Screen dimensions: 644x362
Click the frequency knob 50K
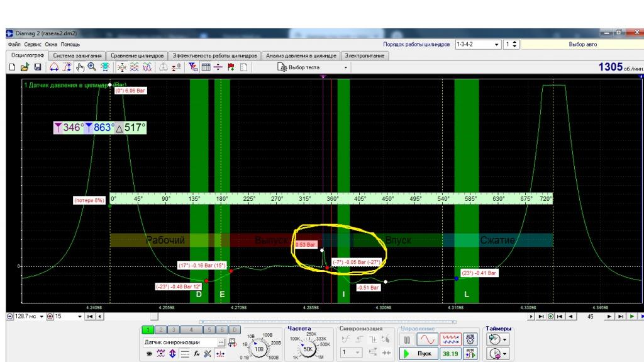(308, 349)
